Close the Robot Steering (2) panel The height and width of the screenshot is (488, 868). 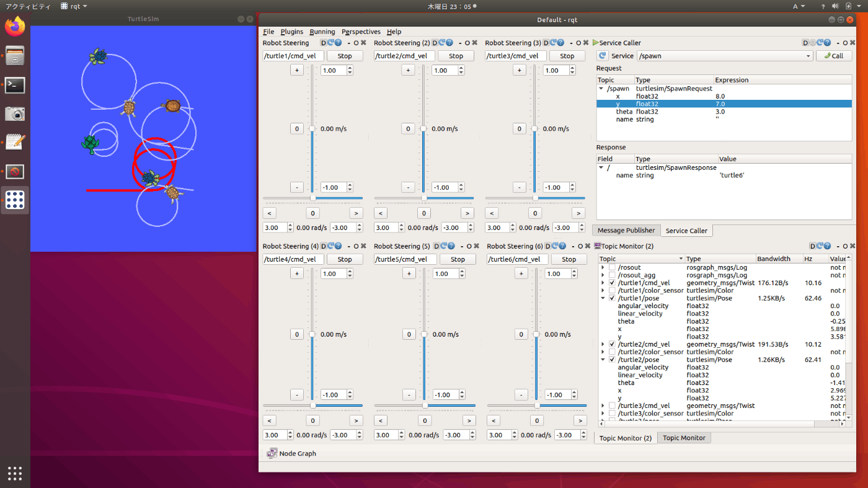(x=475, y=43)
